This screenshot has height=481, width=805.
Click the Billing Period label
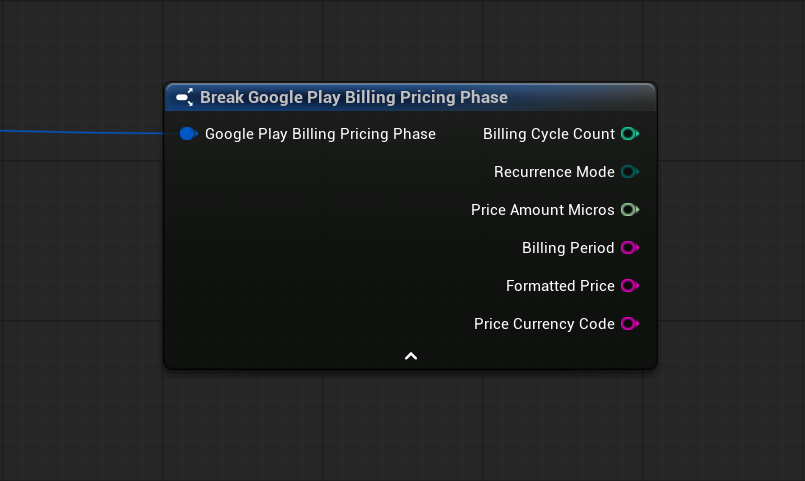568,248
